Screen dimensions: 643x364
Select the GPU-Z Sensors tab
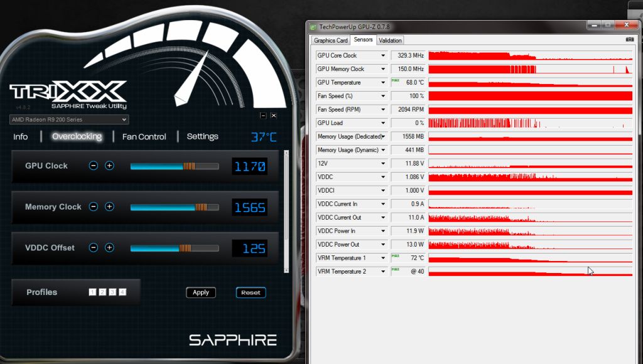point(363,40)
